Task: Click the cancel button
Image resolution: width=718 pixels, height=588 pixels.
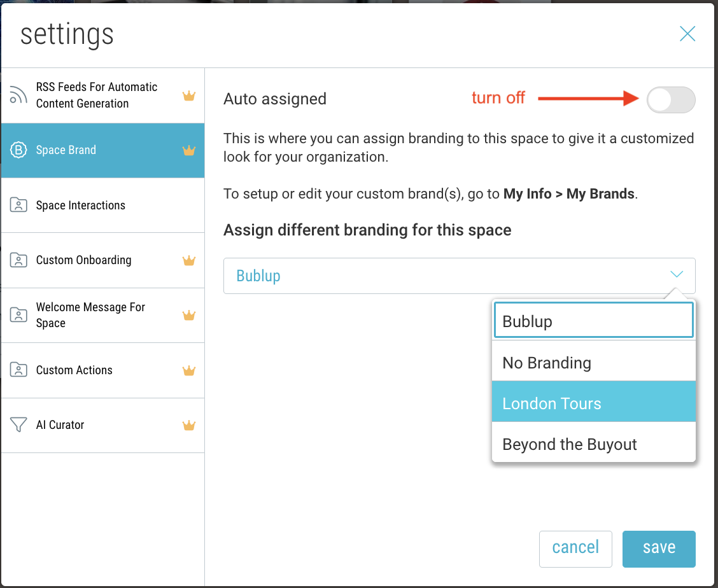Action: pos(575,548)
